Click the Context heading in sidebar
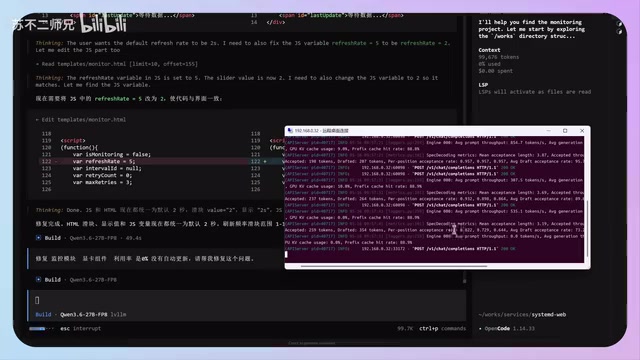 [x=489, y=50]
